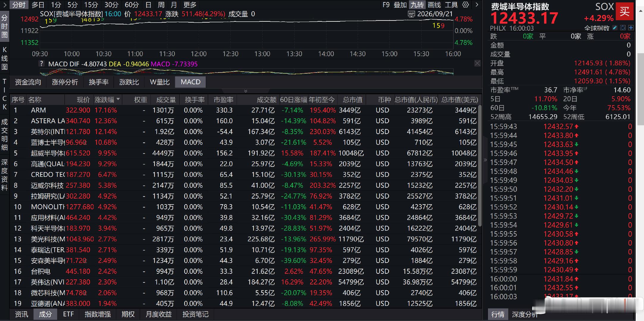Image resolution: width=644 pixels, height=321 pixels.
Task: Open F9 deep data
Action: point(386,5)
